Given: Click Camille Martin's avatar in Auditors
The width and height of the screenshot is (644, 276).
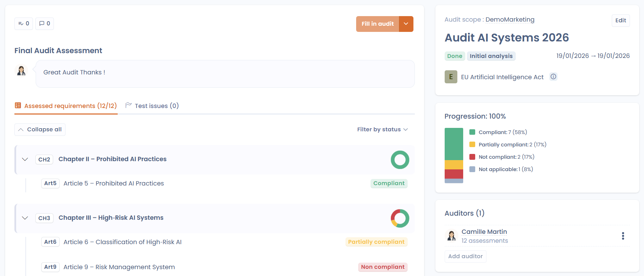Looking at the screenshot, I should coord(451,236).
